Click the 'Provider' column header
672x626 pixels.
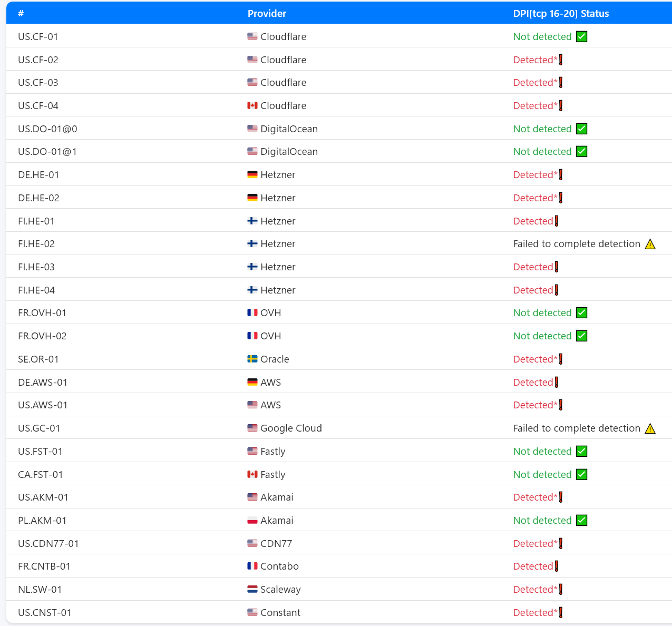(267, 13)
